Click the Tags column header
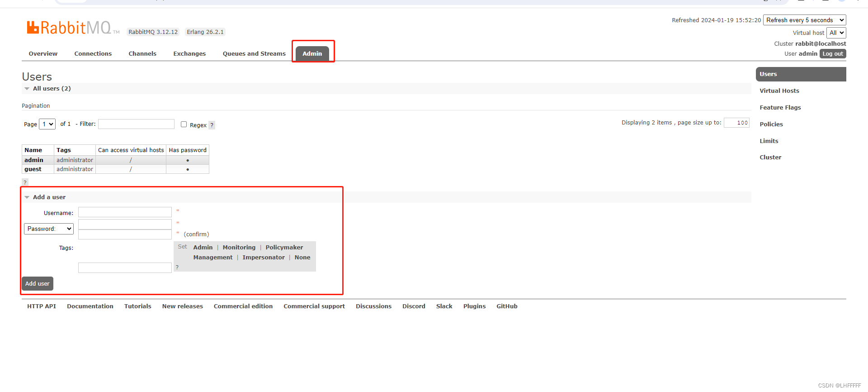The width and height of the screenshot is (868, 392). click(75, 150)
